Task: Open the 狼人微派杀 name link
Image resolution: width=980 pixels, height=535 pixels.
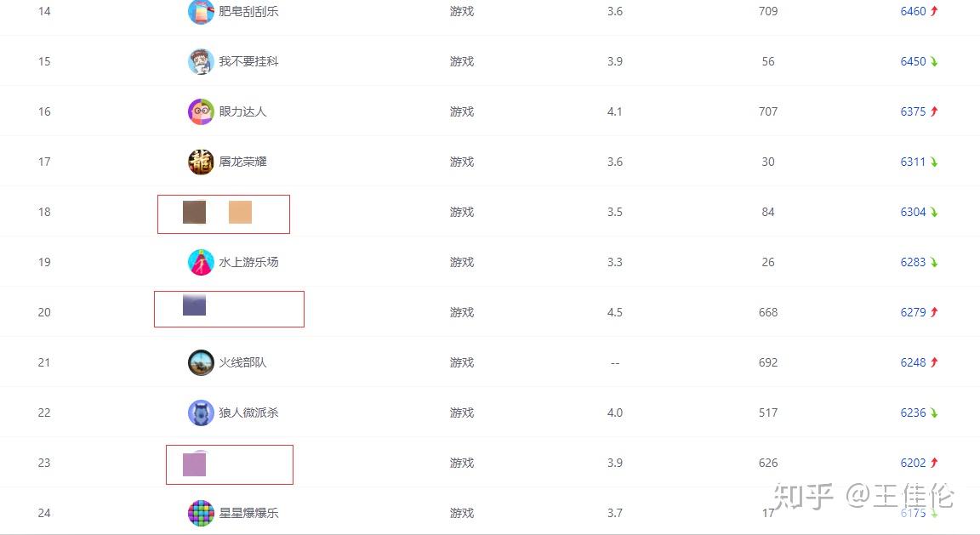Action: click(248, 413)
